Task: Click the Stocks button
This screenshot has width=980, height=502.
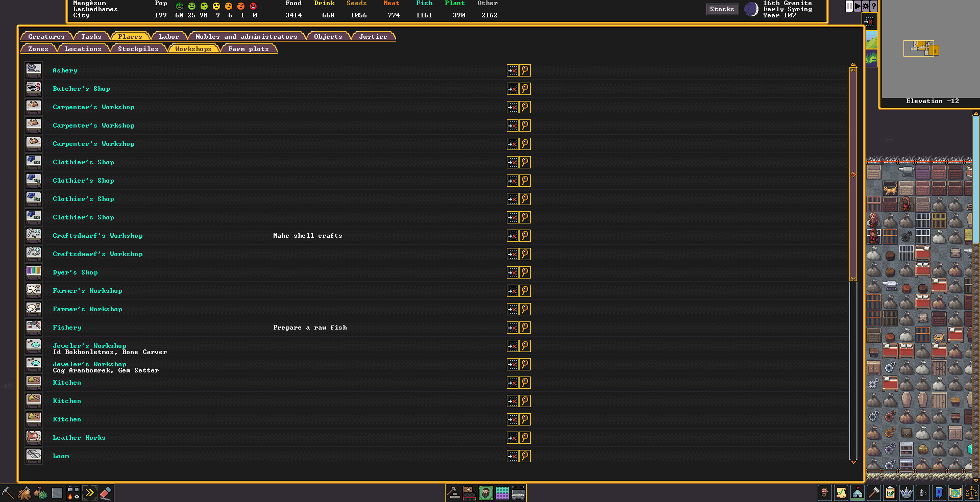Action: pos(722,9)
